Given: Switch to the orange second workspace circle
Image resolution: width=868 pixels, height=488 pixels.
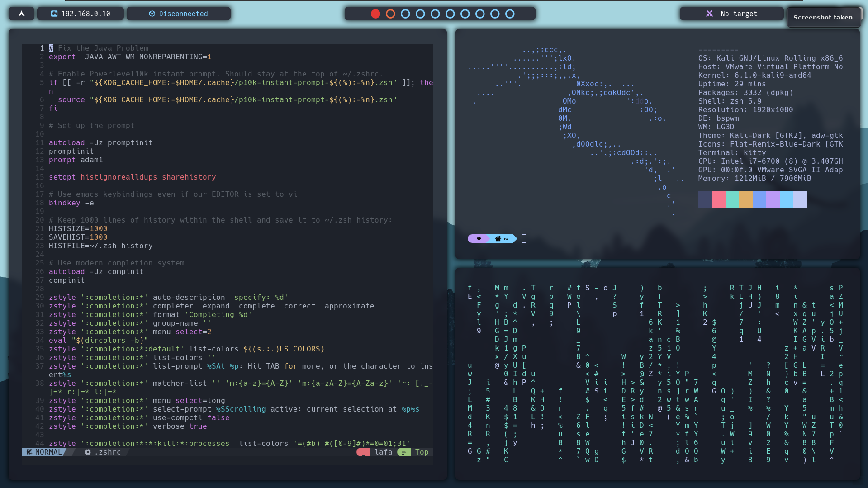Looking at the screenshot, I should pos(390,14).
